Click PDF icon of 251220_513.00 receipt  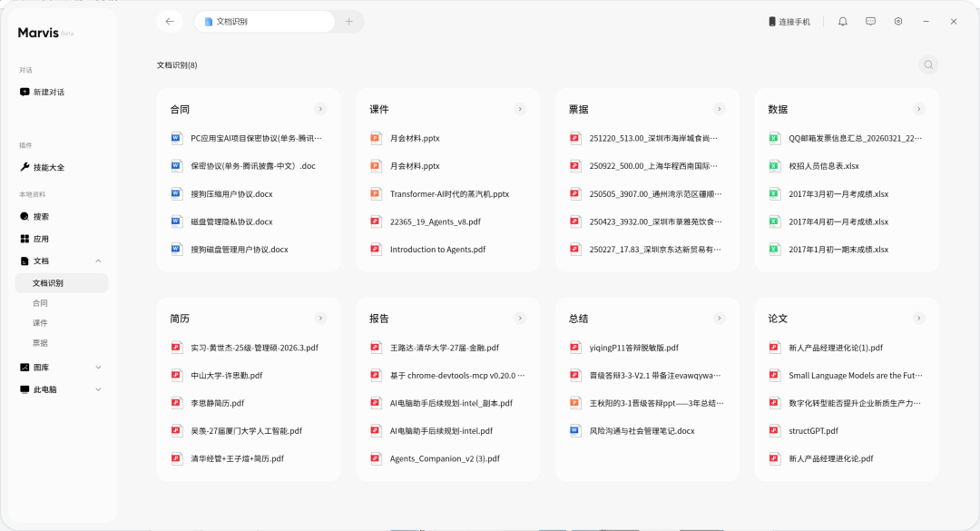(575, 138)
